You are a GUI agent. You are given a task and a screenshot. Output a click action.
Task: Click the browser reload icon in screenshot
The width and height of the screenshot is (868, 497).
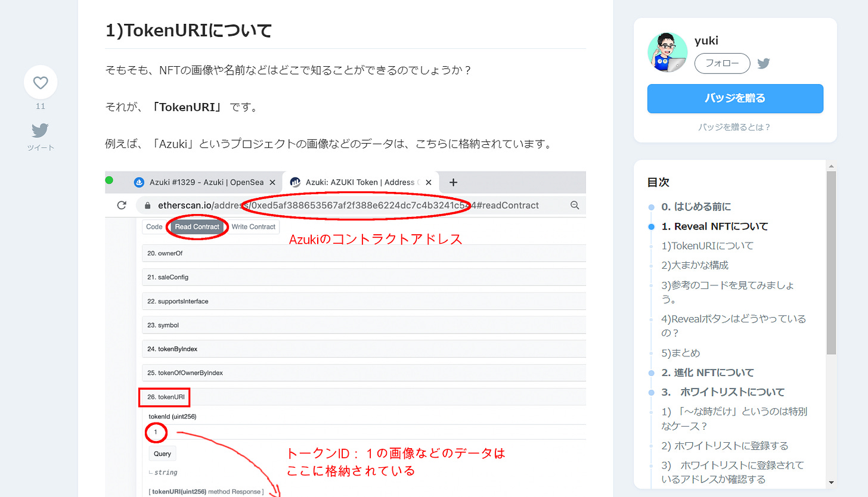point(122,205)
